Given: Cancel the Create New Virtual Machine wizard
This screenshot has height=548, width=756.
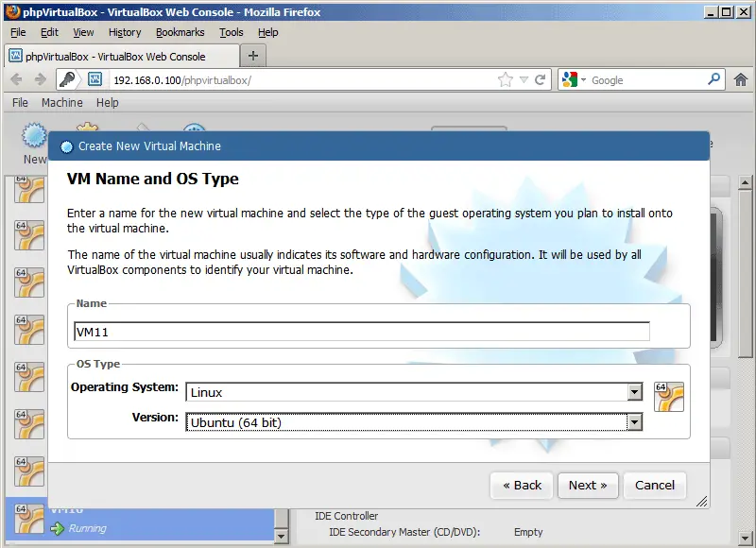Looking at the screenshot, I should [654, 486].
